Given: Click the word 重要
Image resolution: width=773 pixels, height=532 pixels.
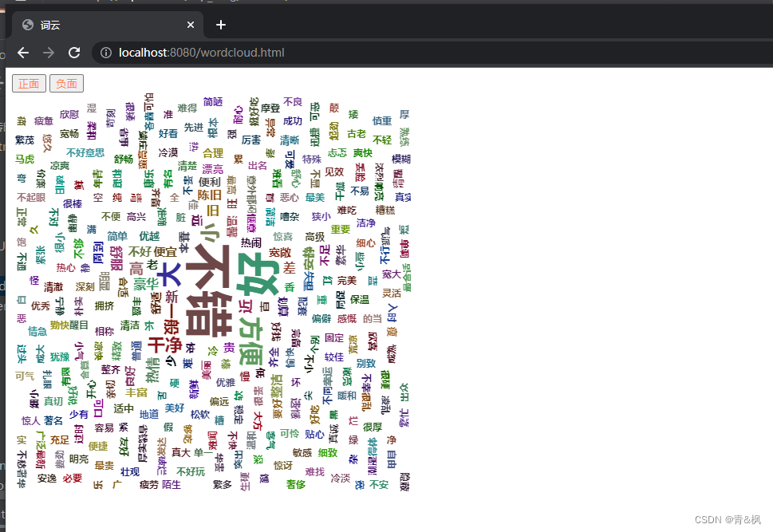Looking at the screenshot, I should point(340,230).
